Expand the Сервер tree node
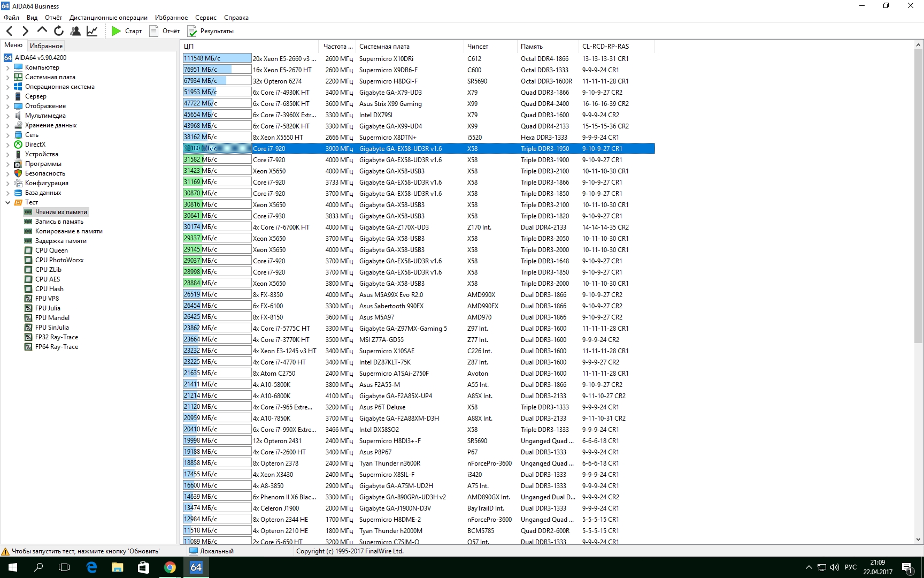This screenshot has width=924, height=578. tap(7, 96)
